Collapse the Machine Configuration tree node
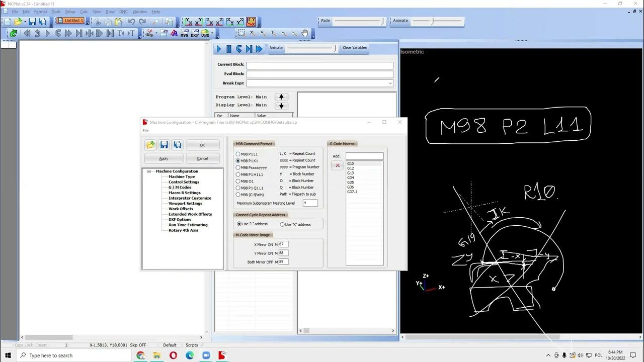644x362 pixels. pyautogui.click(x=149, y=171)
